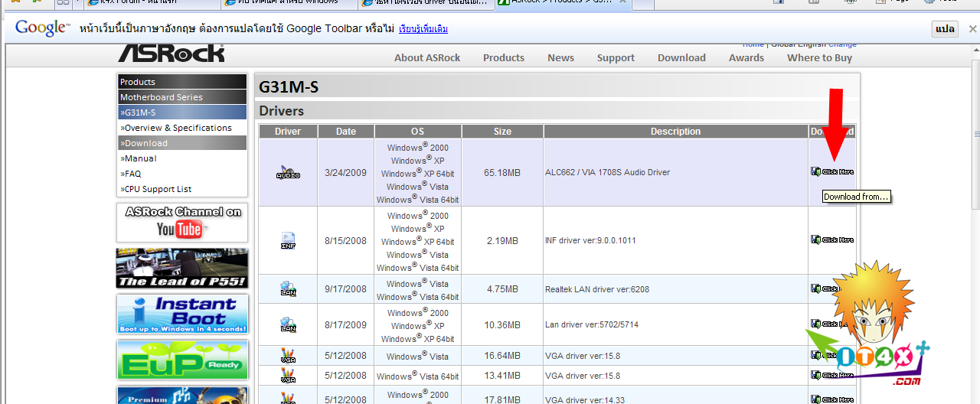The height and width of the screenshot is (404, 980).
Task: Click the Google logo in the toolbar
Action: pyautogui.click(x=42, y=28)
